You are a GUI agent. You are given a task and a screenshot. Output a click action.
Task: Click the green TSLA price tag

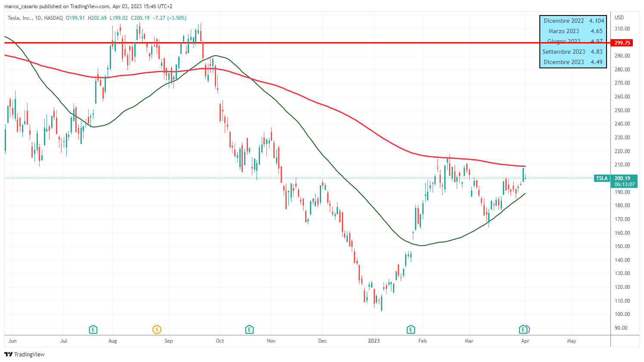coord(601,178)
